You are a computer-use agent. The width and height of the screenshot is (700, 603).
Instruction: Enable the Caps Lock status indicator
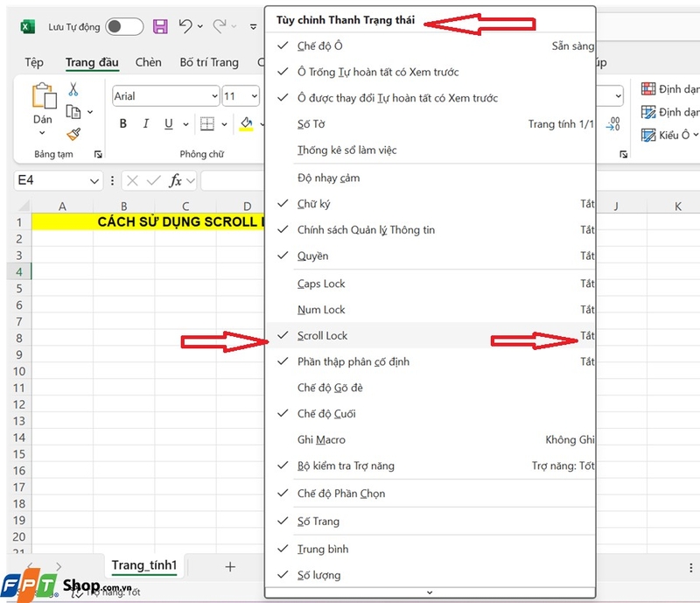click(430, 284)
